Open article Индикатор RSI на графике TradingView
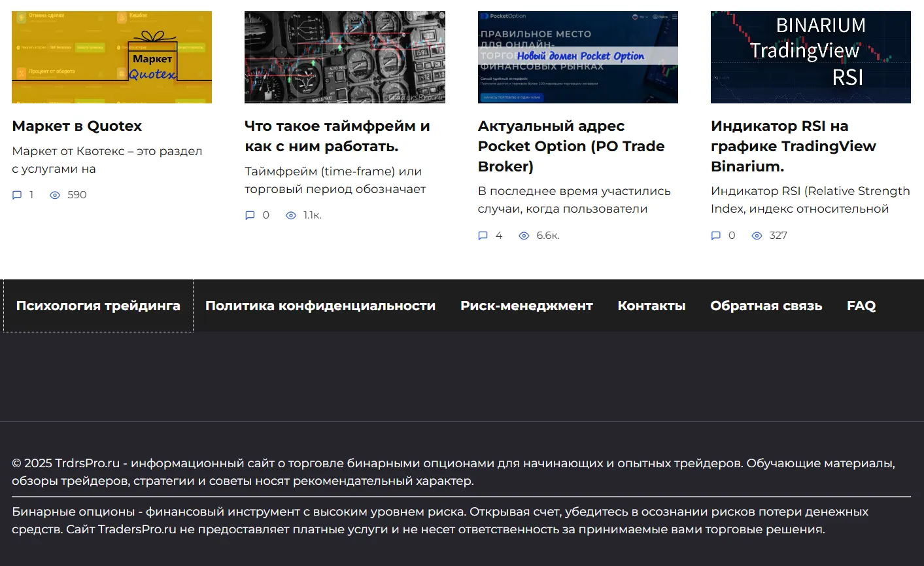This screenshot has height=566, width=924. [793, 146]
